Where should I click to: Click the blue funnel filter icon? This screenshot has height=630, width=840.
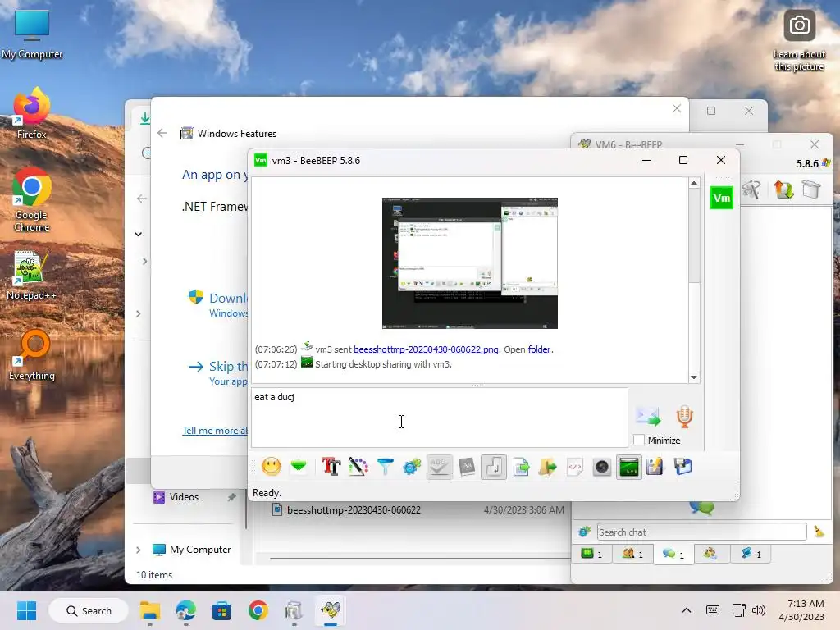[x=386, y=467]
